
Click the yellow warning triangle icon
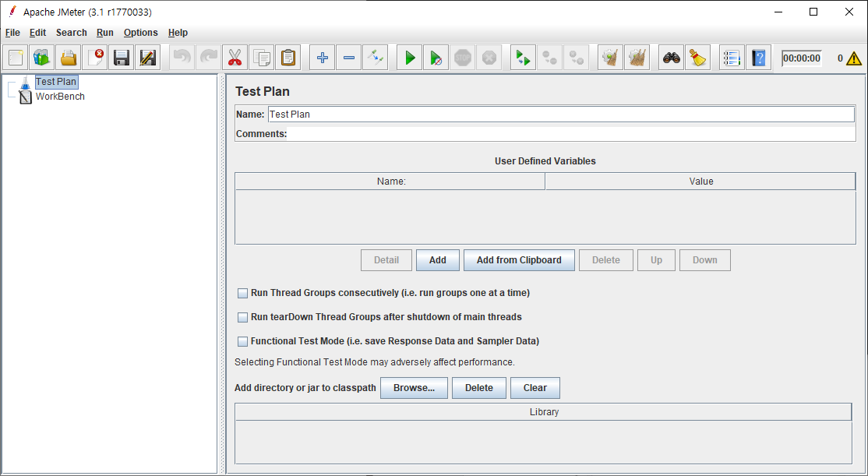(x=854, y=58)
